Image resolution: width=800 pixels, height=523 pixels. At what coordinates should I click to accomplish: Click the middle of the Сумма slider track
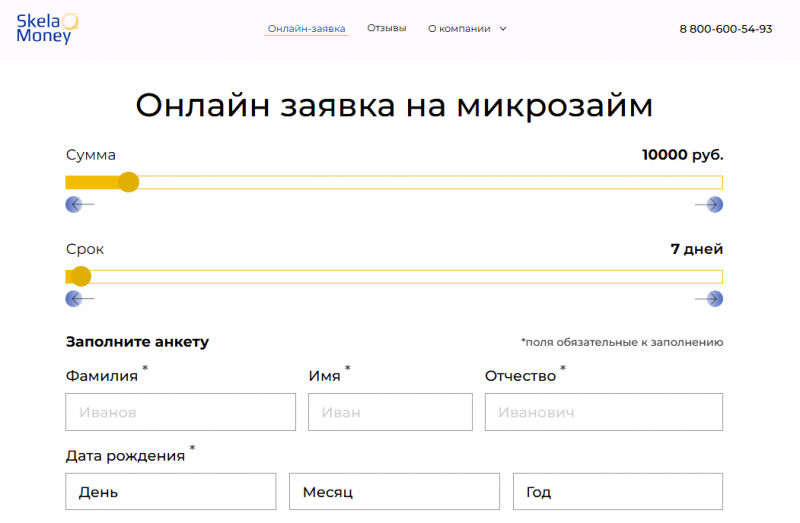tap(394, 182)
